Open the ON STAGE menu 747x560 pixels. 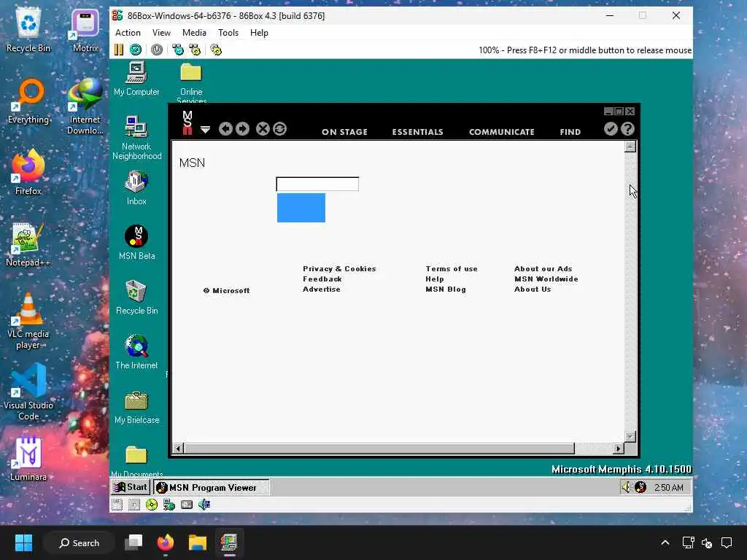(x=344, y=132)
